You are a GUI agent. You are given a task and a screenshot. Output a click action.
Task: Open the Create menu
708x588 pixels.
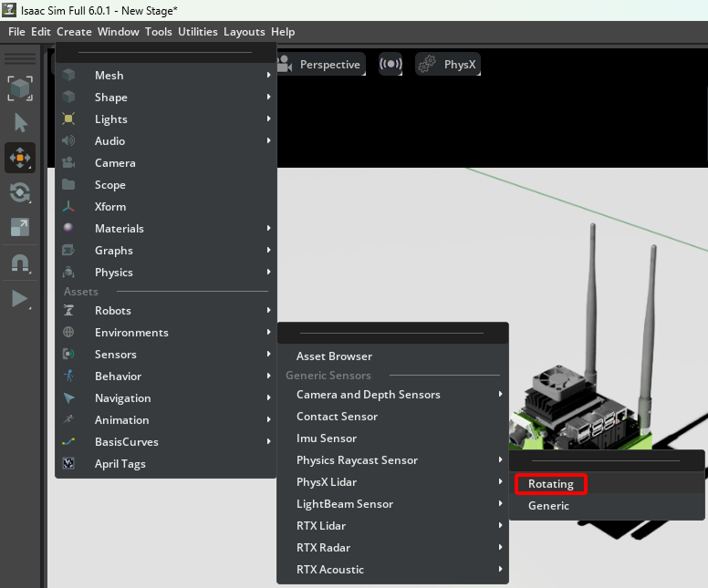[74, 32]
